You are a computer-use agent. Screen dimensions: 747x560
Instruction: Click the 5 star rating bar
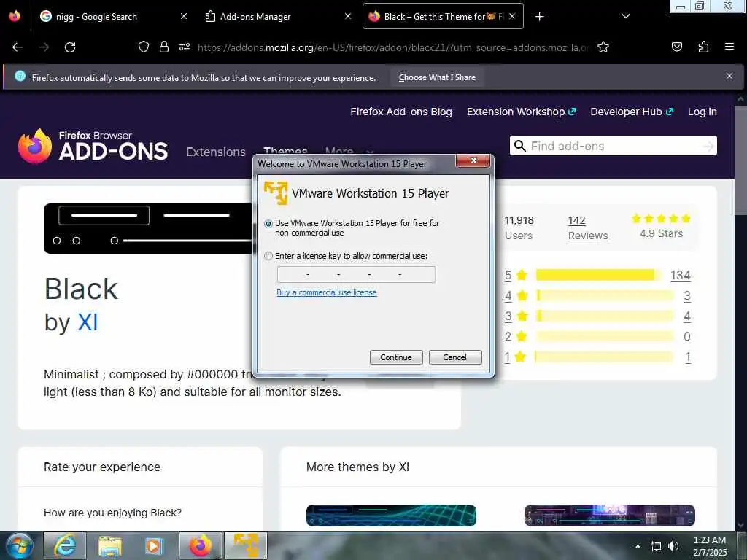tap(598, 275)
